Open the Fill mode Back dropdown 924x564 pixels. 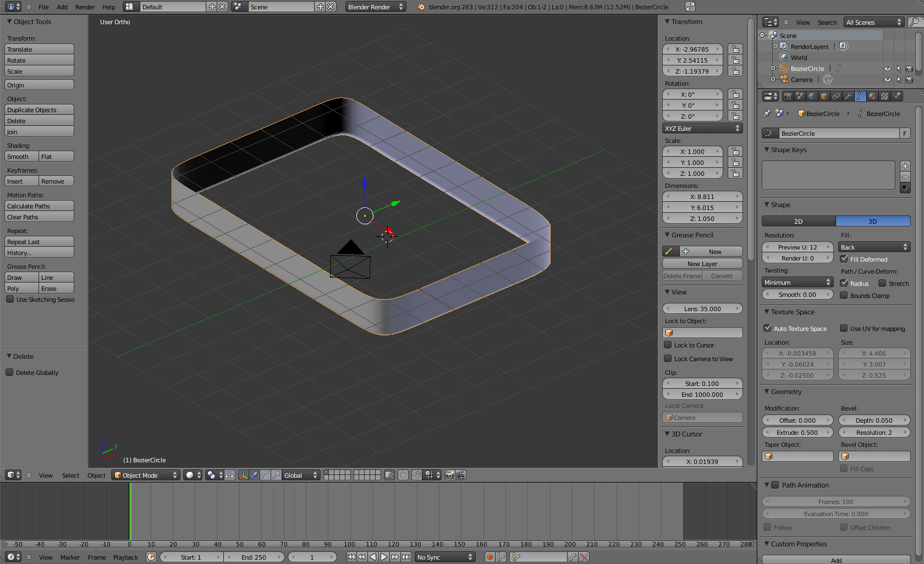coord(874,247)
